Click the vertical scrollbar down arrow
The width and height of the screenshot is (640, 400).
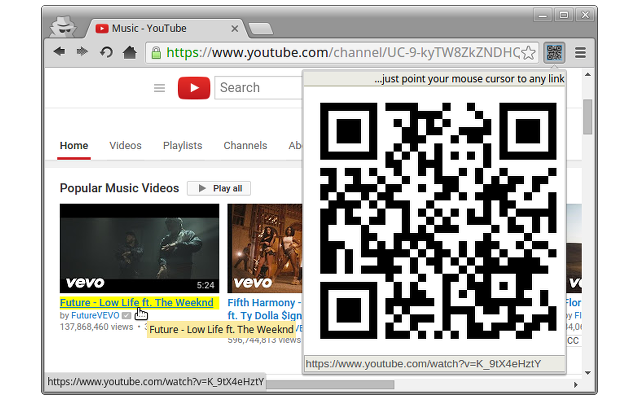tap(588, 373)
